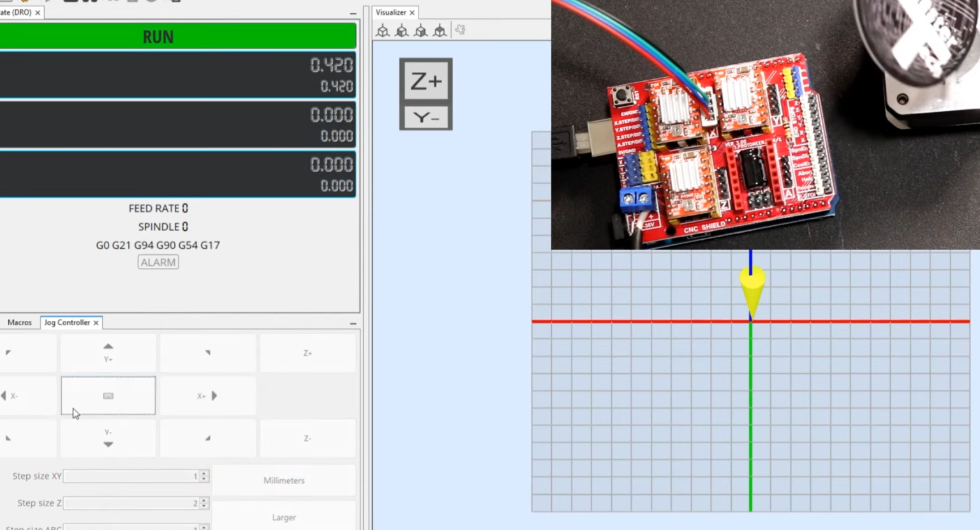The image size is (980, 530).
Task: Jog the machine in X+ direction
Action: tap(207, 395)
